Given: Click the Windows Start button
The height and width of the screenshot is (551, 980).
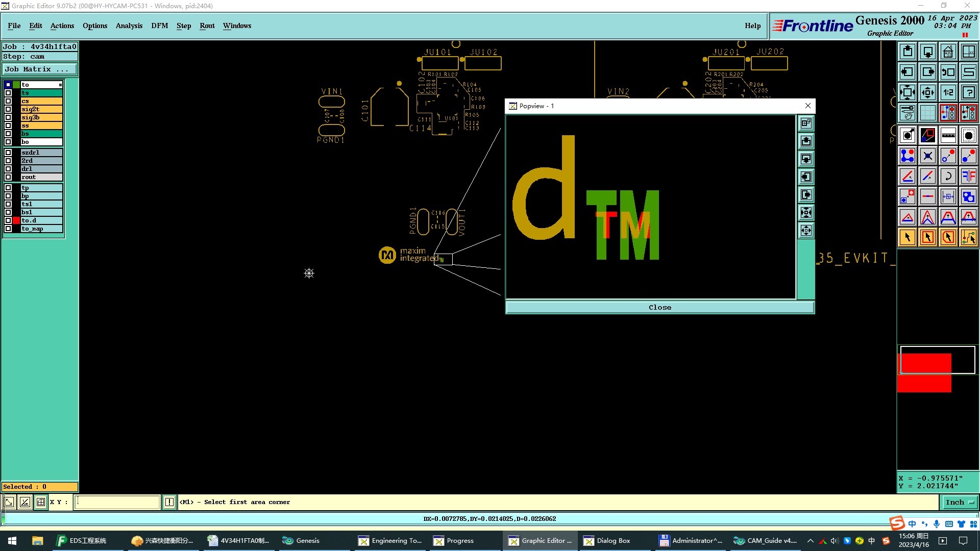Looking at the screenshot, I should 12,541.
